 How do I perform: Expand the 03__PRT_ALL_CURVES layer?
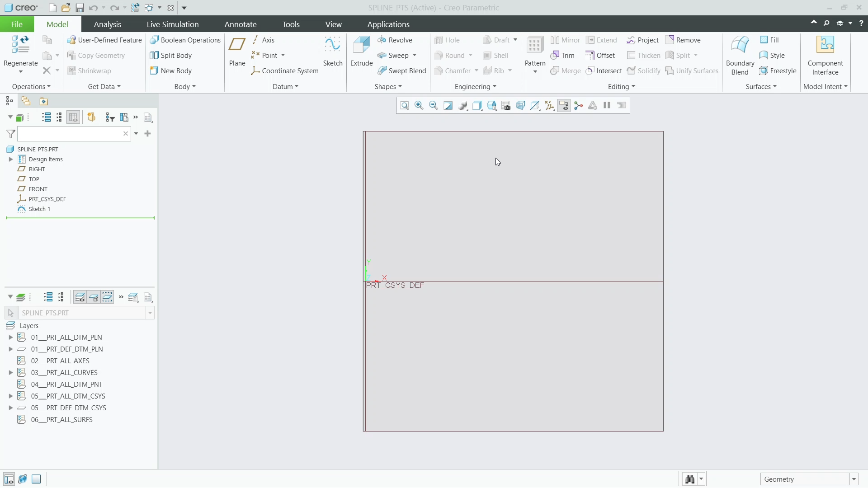(11, 373)
